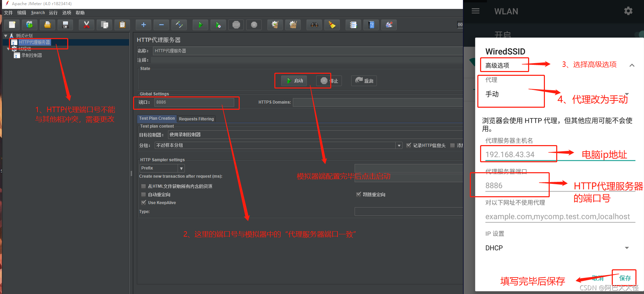
Task: Open the 文件 menu
Action: coord(9,13)
